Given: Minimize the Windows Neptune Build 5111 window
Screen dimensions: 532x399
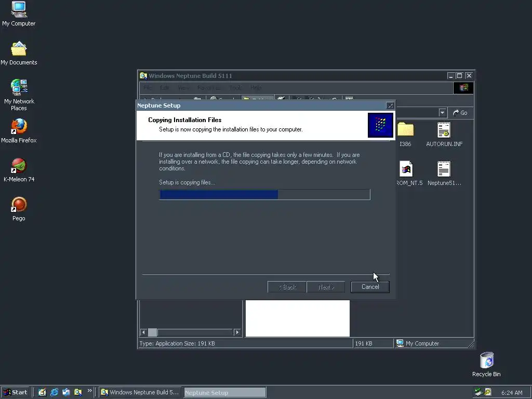Looking at the screenshot, I should click(x=450, y=76).
